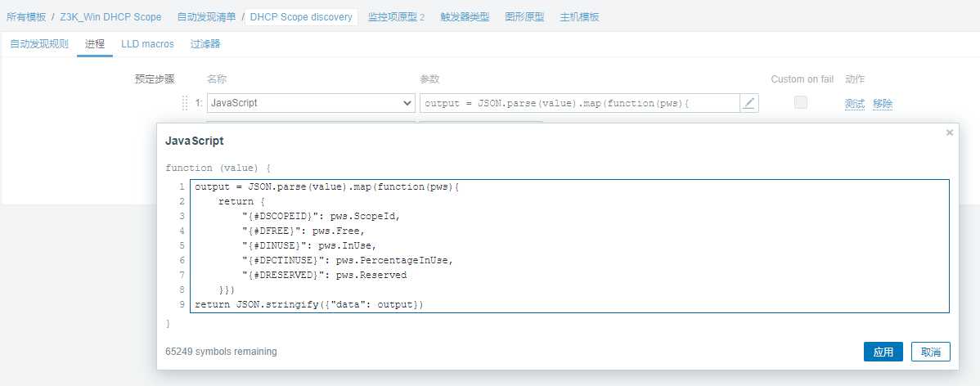Open 监控项原型 link
980x386 pixels.
tap(392, 17)
